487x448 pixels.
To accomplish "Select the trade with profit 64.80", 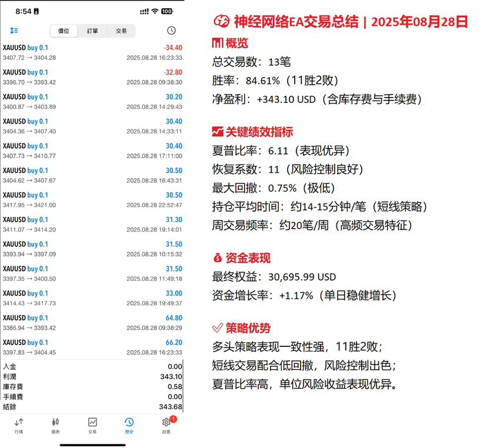I will [92, 322].
